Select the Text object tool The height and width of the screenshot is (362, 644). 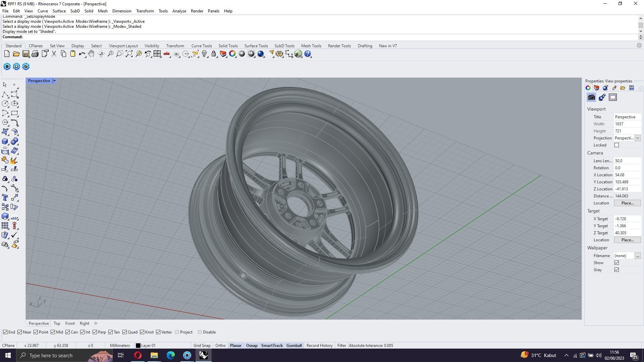pyautogui.click(x=5, y=198)
